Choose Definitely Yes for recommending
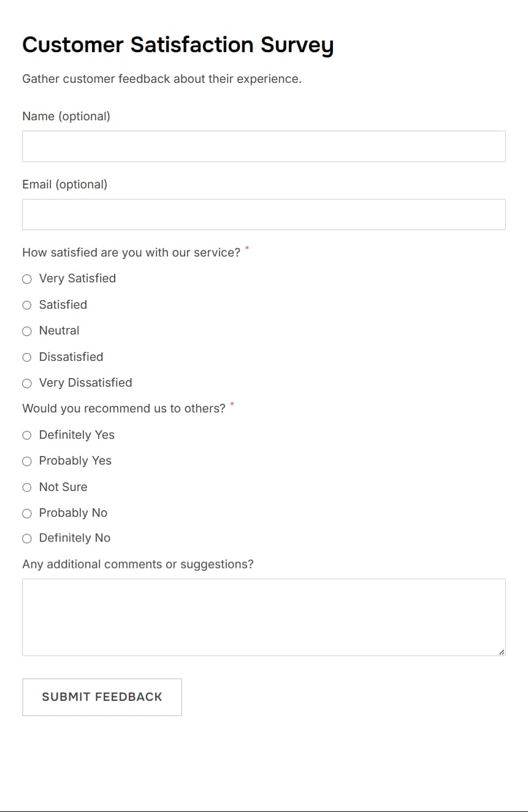 click(27, 435)
